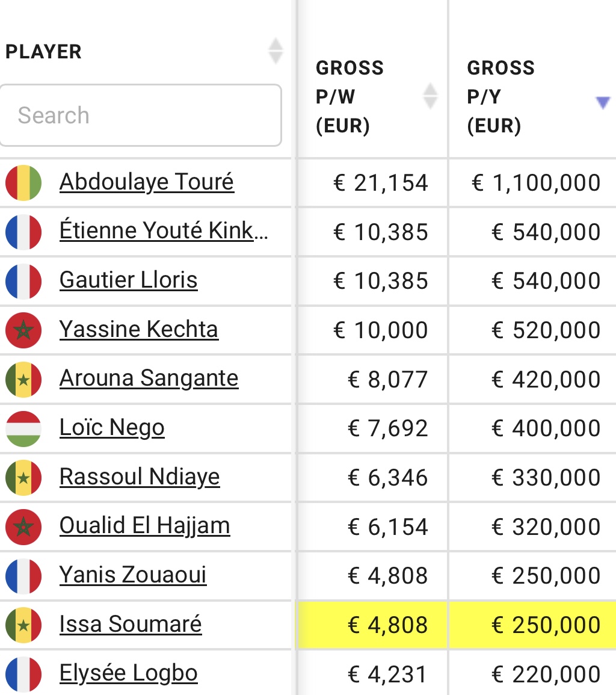The height and width of the screenshot is (695, 616).
Task: Click highlighted € 250,000 yearly salary cell
Action: click(x=532, y=625)
